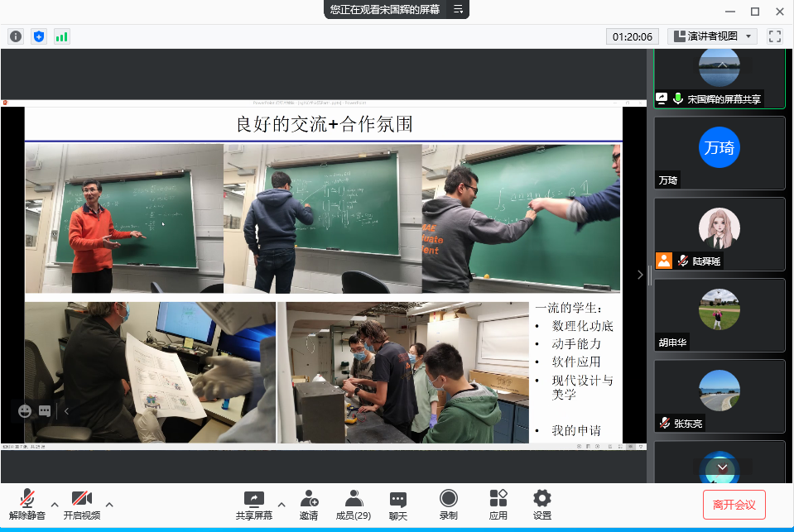Screen dimensions: 794x532
Task: Open the 聊天 chat panel
Action: [x=398, y=504]
